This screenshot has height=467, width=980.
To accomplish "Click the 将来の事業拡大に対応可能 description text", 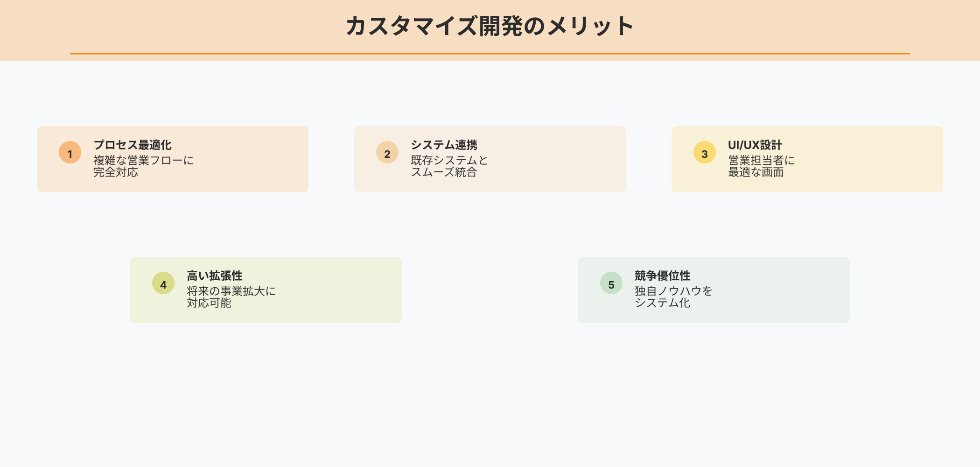I will [x=231, y=297].
